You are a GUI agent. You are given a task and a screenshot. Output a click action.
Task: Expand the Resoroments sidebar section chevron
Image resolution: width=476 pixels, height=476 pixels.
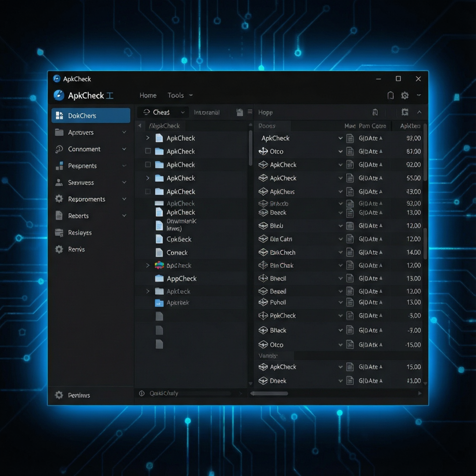coord(124,199)
